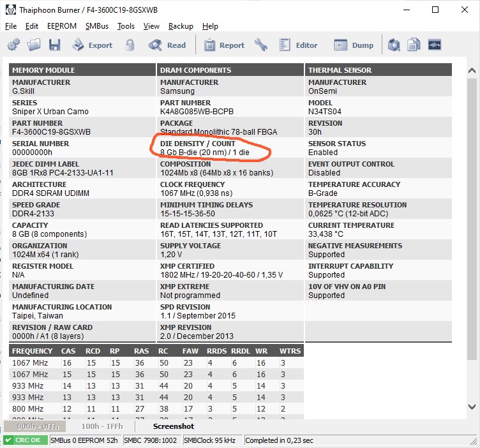Click the CRC OK status indicator
The height and width of the screenshot is (448, 480).
pyautogui.click(x=26, y=440)
